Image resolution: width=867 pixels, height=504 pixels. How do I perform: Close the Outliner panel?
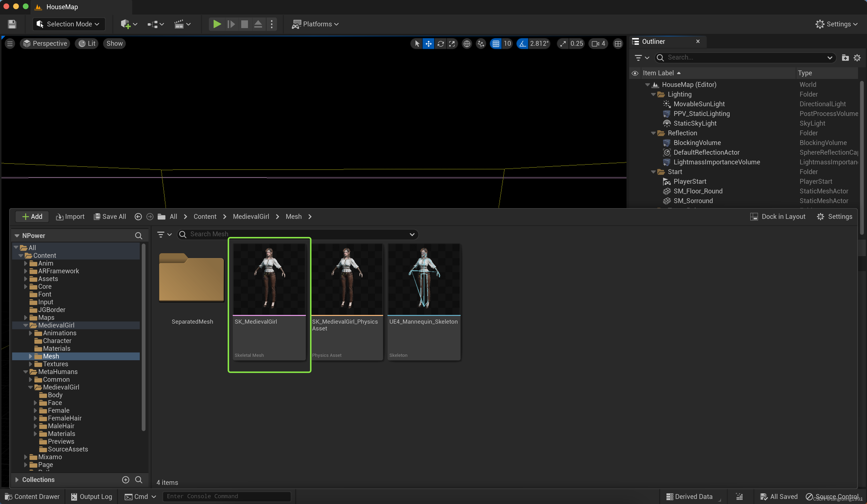[x=698, y=41]
